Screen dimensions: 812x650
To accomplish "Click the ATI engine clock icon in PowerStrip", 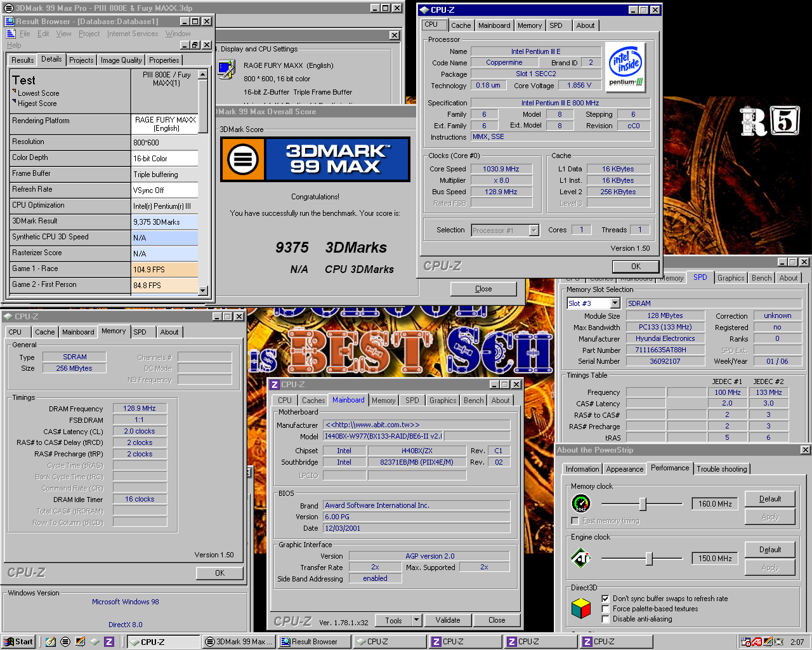I will click(x=581, y=559).
